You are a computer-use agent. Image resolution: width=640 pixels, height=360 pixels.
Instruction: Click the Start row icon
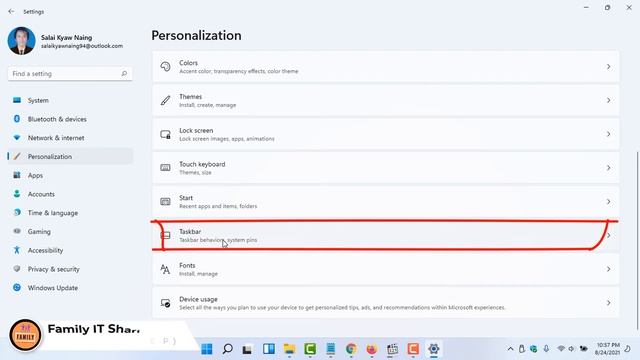(165, 202)
